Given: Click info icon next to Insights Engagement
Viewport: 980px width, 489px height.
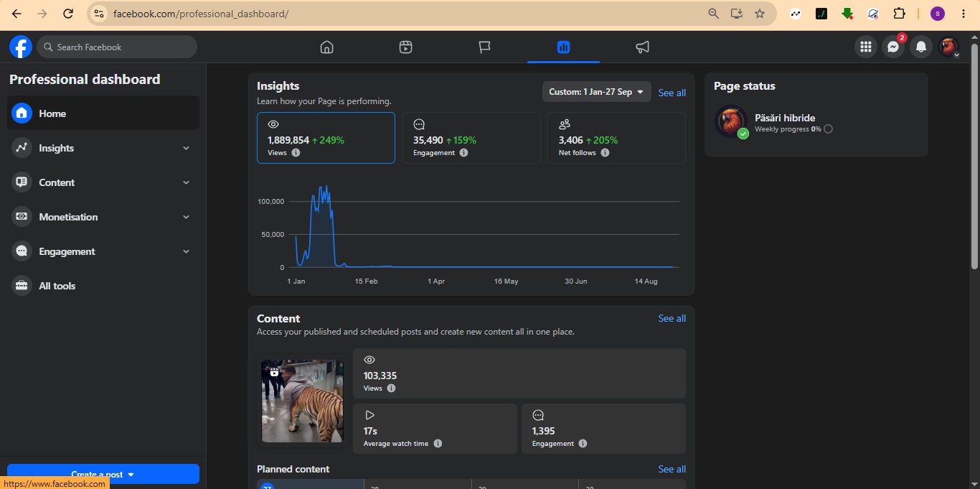Looking at the screenshot, I should pyautogui.click(x=463, y=153).
